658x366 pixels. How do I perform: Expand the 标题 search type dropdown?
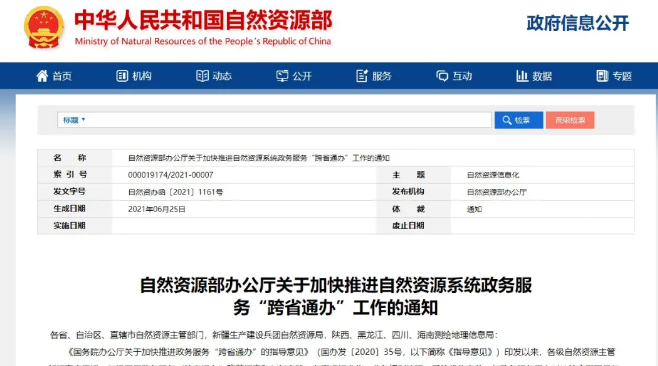(74, 120)
